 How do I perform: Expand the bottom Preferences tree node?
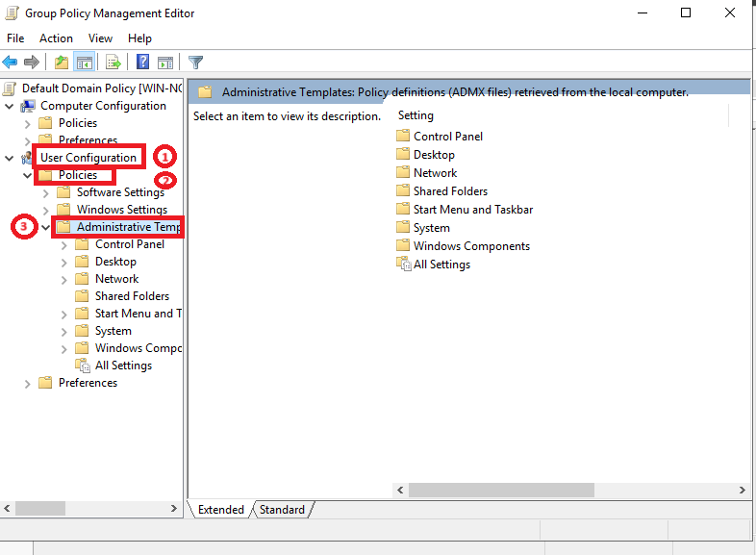pyautogui.click(x=28, y=384)
